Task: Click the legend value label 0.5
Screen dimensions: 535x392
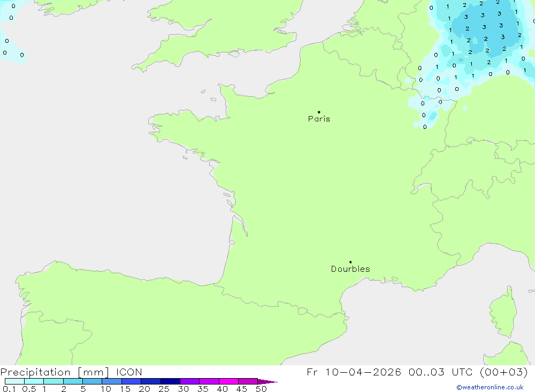Action: click(29, 389)
